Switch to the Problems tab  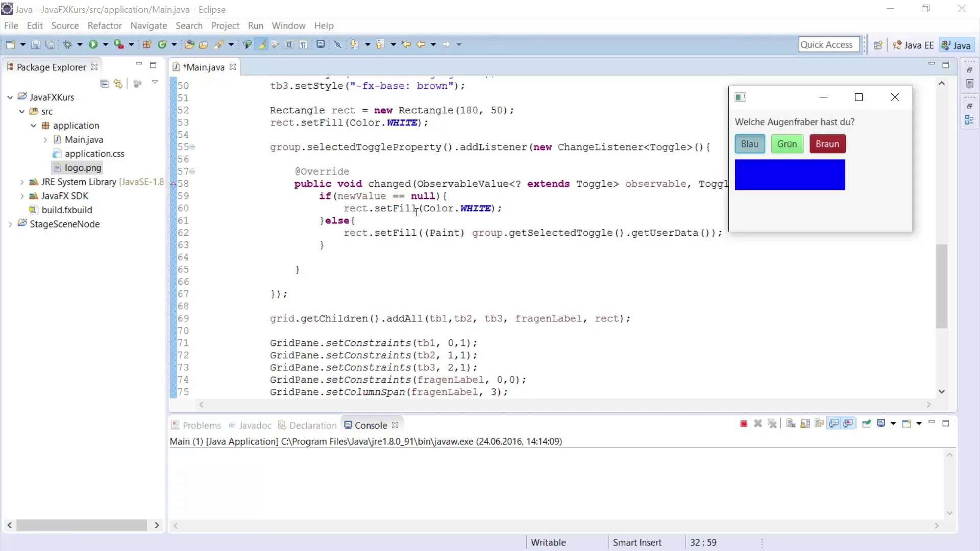coord(196,425)
